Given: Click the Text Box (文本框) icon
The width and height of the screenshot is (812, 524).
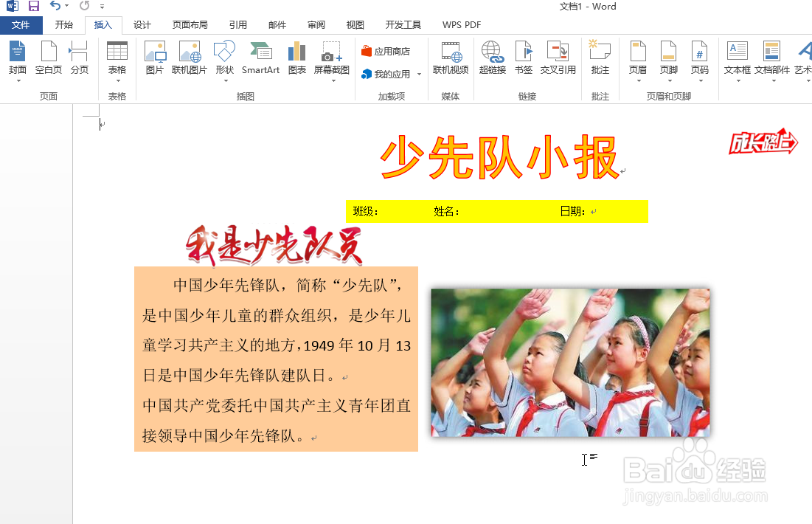Looking at the screenshot, I should [737, 52].
